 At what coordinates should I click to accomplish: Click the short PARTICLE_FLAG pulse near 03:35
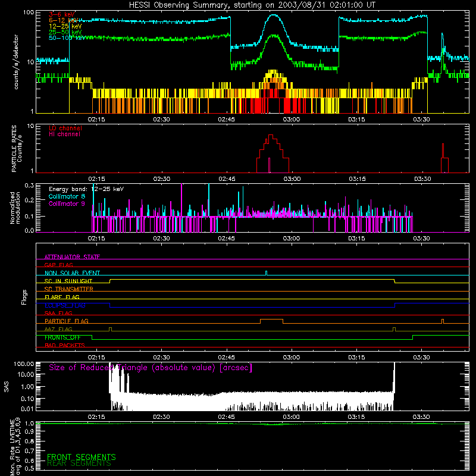[x=443, y=321]
